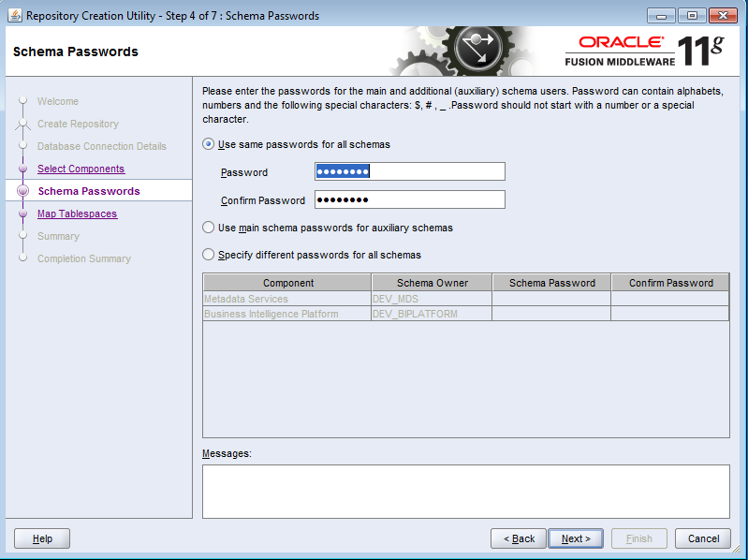Click the Confirm Password input field
Viewport: 748px width, 560px height.
click(410, 199)
